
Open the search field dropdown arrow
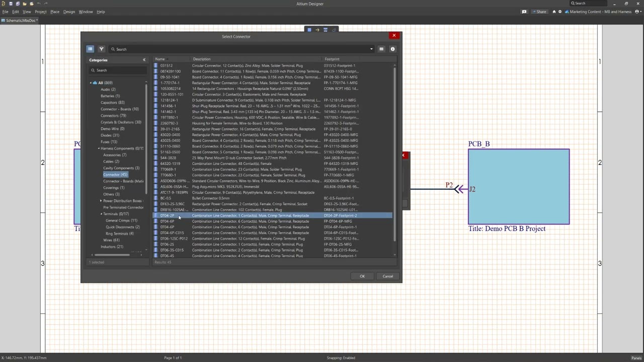(371, 49)
